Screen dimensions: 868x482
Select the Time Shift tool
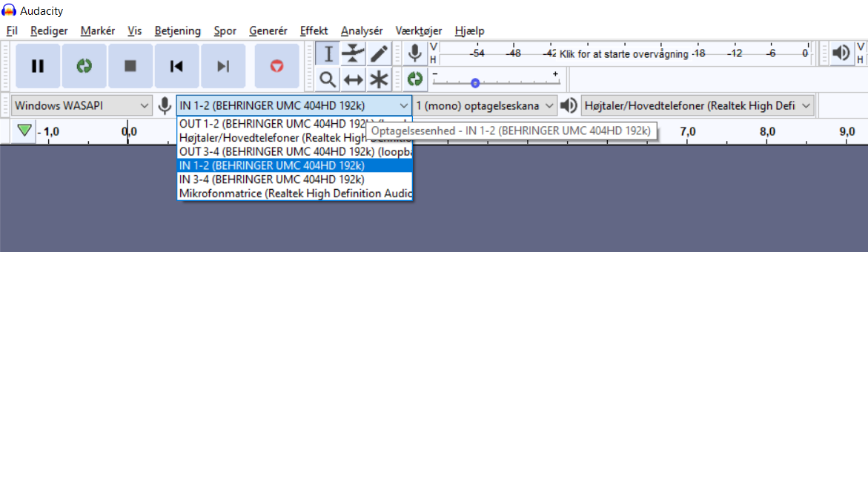click(x=353, y=79)
